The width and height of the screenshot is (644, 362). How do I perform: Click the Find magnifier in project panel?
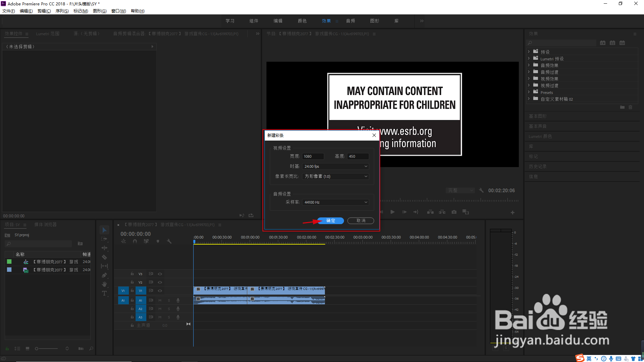pos(91,349)
